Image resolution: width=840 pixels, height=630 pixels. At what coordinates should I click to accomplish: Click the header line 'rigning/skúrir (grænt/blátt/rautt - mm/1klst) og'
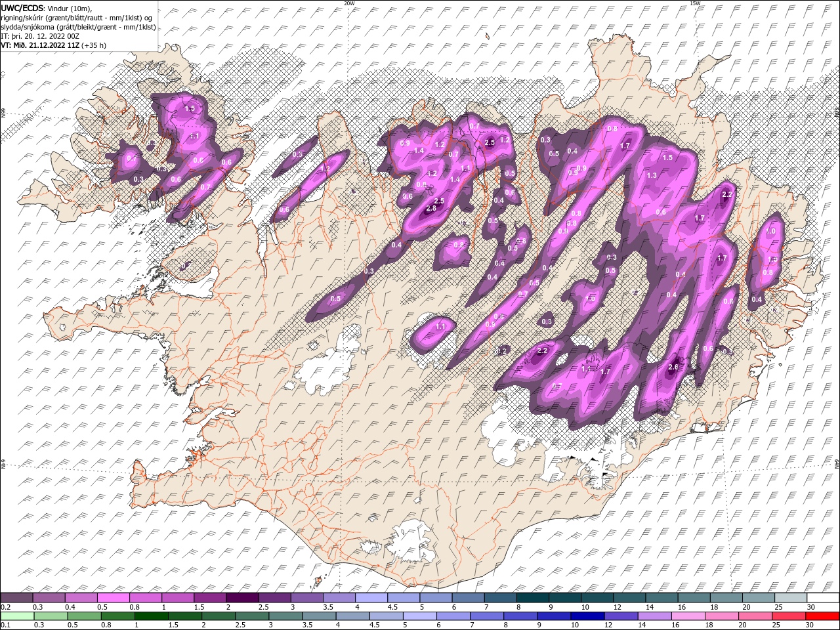click(x=77, y=17)
